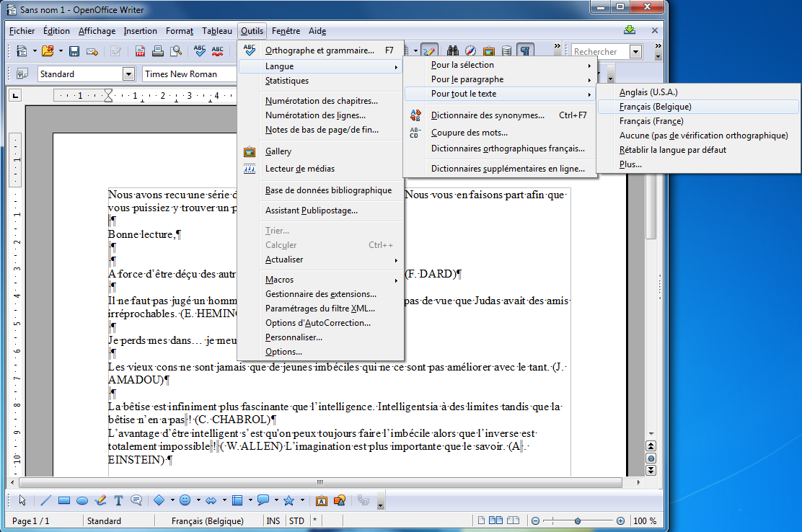
Task: Switch to single page view layout
Action: [481, 520]
